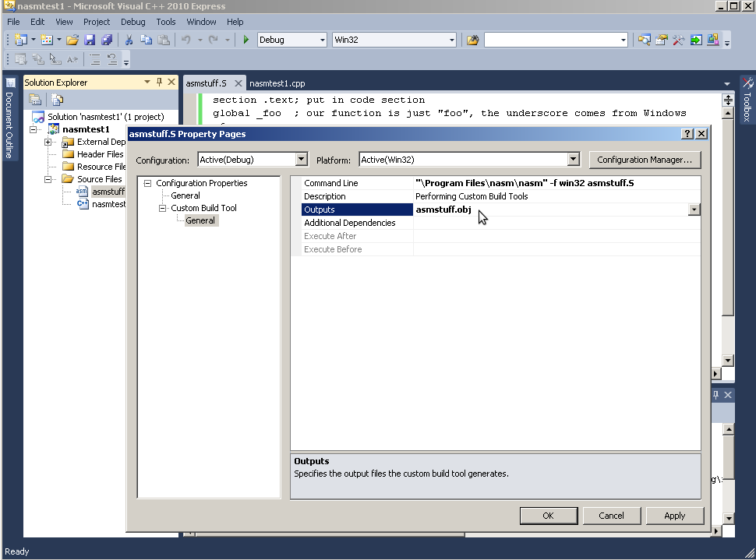Select Header Files folder in Solution Explorer
The width and height of the screenshot is (756, 560).
click(100, 154)
